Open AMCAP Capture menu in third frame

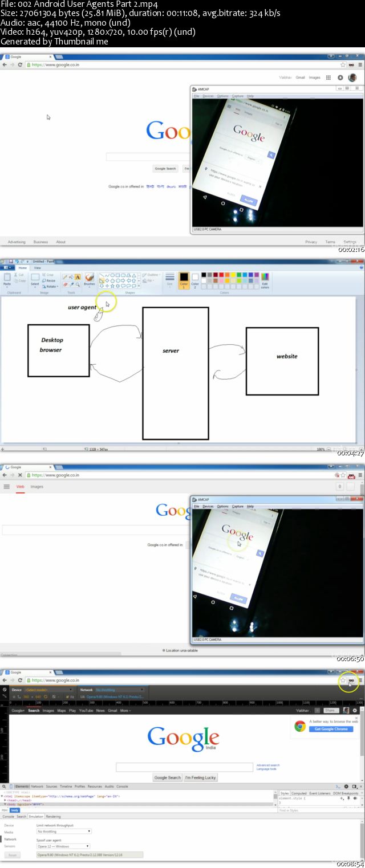click(238, 506)
